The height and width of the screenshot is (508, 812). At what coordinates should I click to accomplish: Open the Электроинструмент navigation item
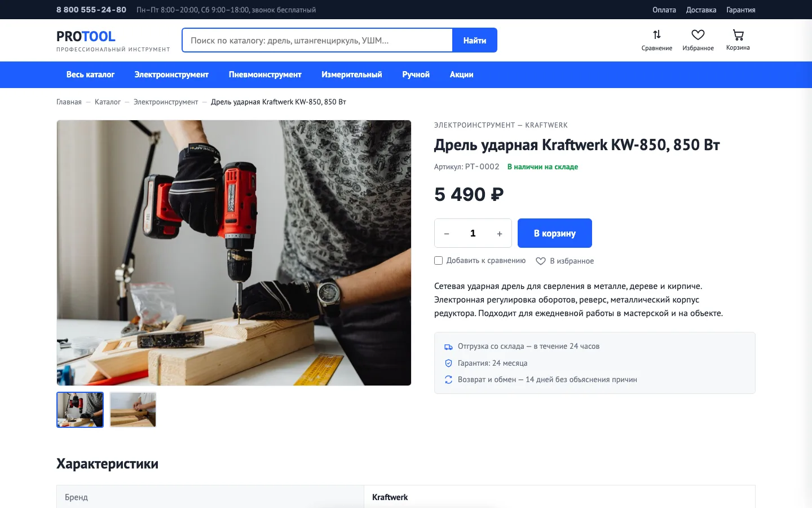click(171, 75)
